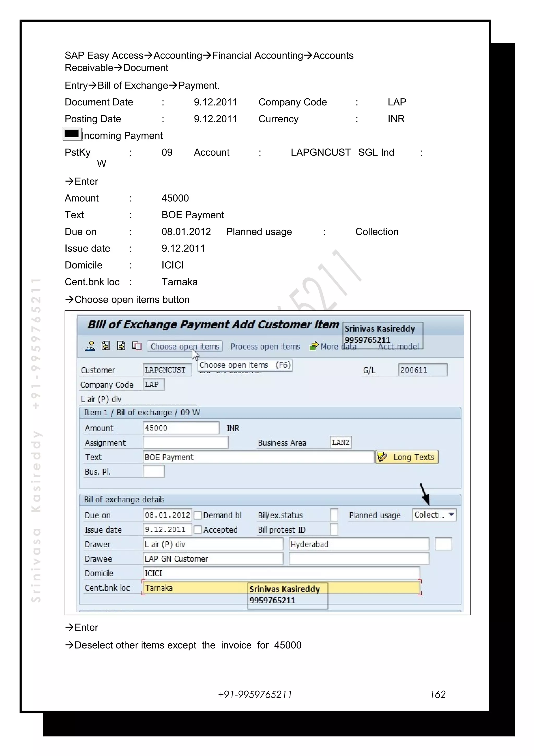Tick the Demand bl checkbox
The width and height of the screenshot is (534, 756).
coord(198,515)
